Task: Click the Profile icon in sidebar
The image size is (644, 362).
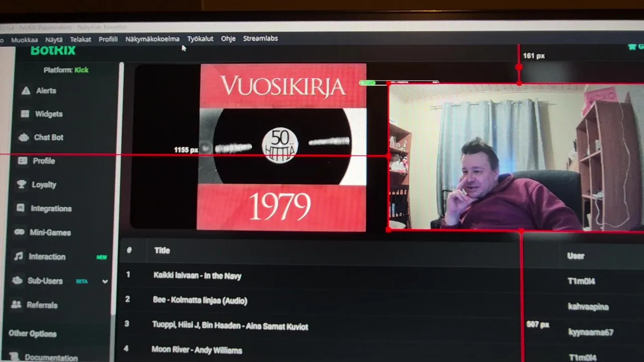Action: click(x=22, y=161)
